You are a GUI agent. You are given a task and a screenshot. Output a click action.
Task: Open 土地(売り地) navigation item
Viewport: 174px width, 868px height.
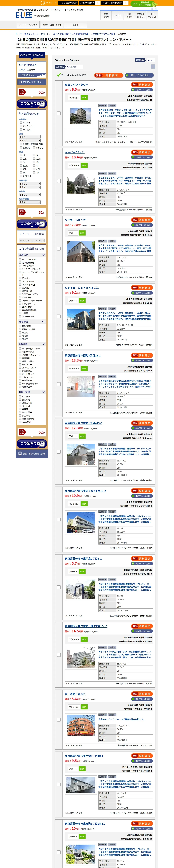pyautogui.click(x=129, y=15)
